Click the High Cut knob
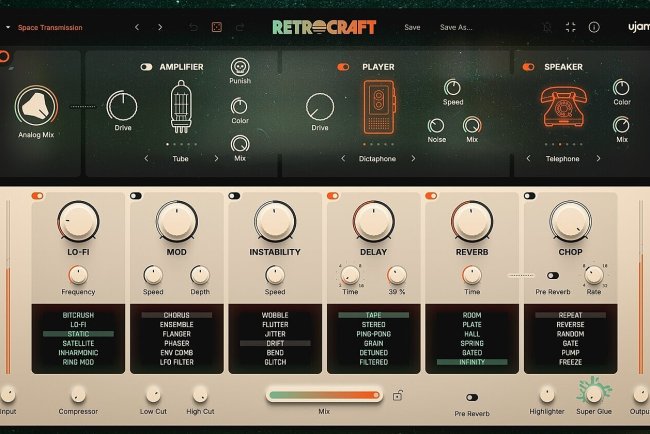Screen dimensions: 650x434 click(x=200, y=395)
